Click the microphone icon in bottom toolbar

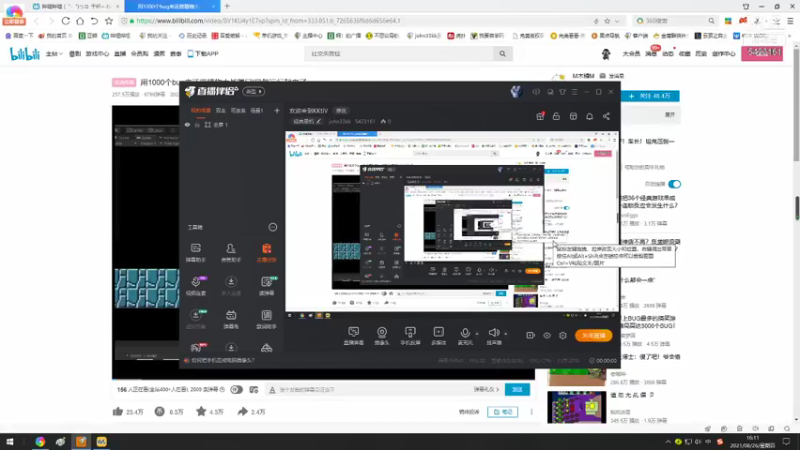pos(465,334)
